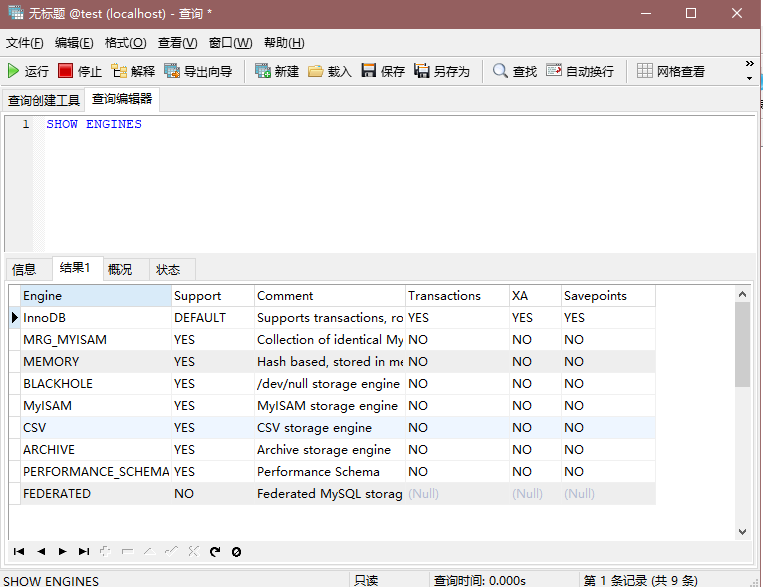Sort by the Engine column header

coord(96,295)
